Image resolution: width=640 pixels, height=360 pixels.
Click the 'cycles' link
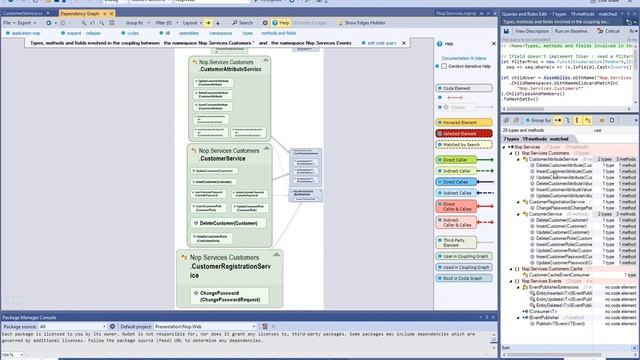[133, 33]
